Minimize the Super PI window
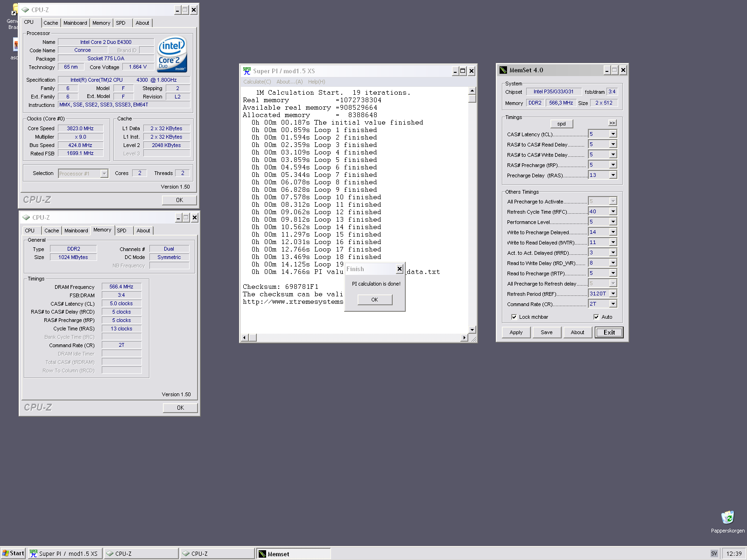Image resolution: width=747 pixels, height=560 pixels. [455, 71]
